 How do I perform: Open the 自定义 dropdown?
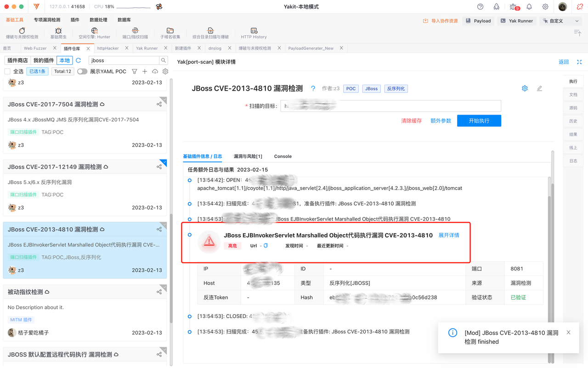(x=560, y=21)
